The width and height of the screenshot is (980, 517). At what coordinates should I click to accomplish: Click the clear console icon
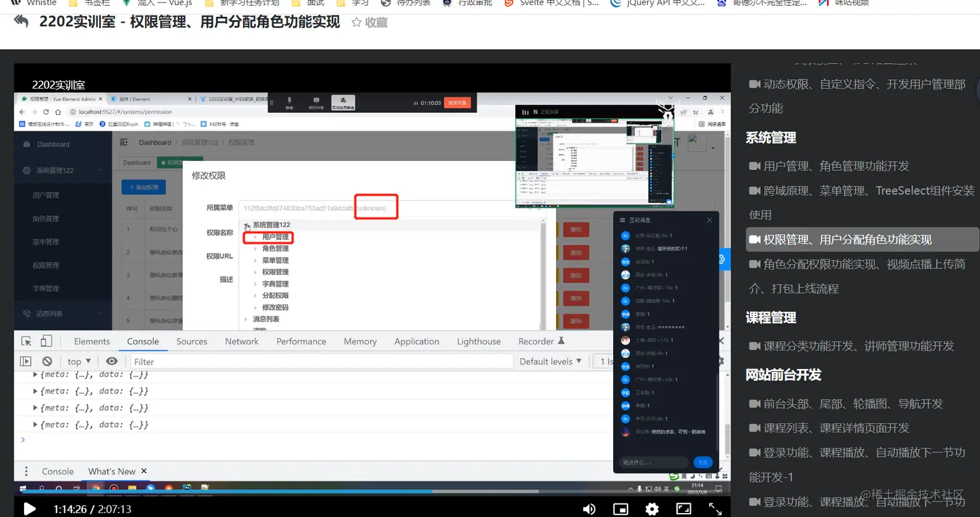click(x=47, y=361)
